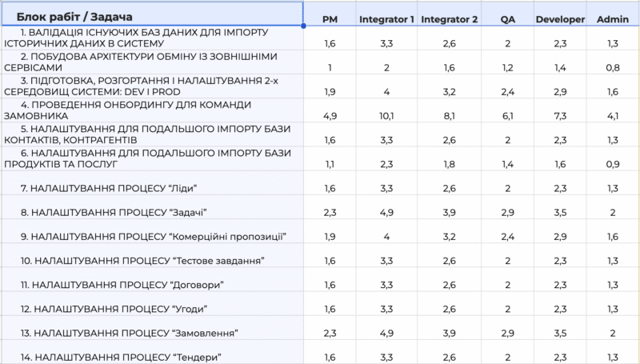This screenshot has width=640, height=364.
Task: Select the 'Блок робіт / Задача' header cell
Action: point(152,14)
